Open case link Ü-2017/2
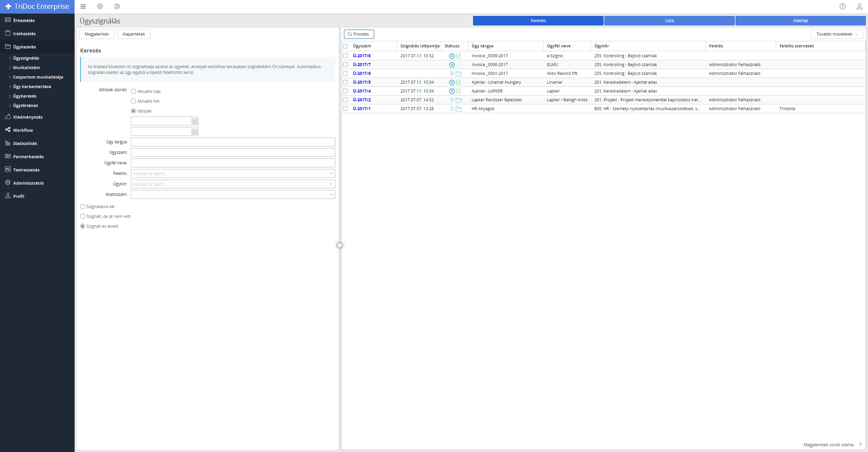The height and width of the screenshot is (452, 868). click(x=362, y=100)
